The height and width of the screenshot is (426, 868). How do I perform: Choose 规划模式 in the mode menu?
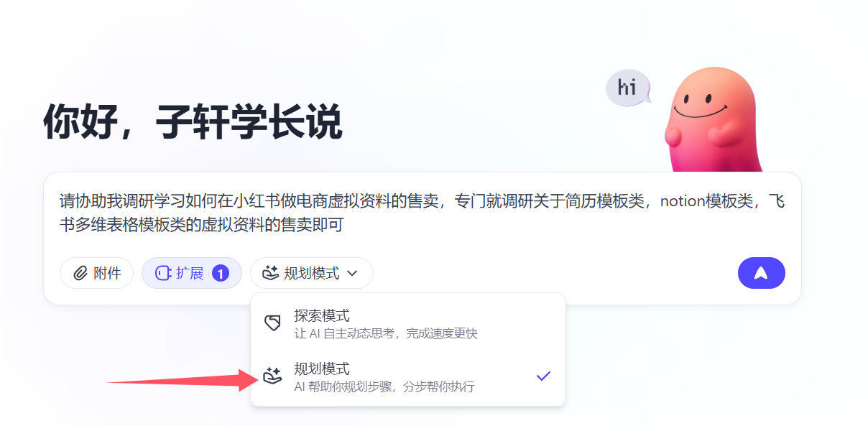322,369
